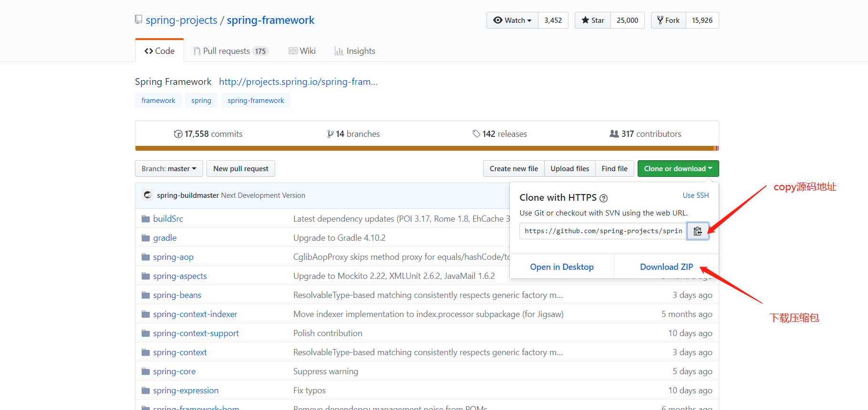
Task: Open Suppress warning commit message
Action: tap(326, 371)
